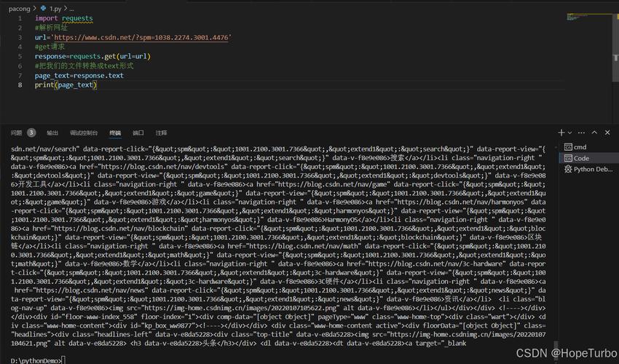This screenshot has width=619, height=364.
Task: Click the Code terminal icon
Action: pyautogui.click(x=568, y=158)
